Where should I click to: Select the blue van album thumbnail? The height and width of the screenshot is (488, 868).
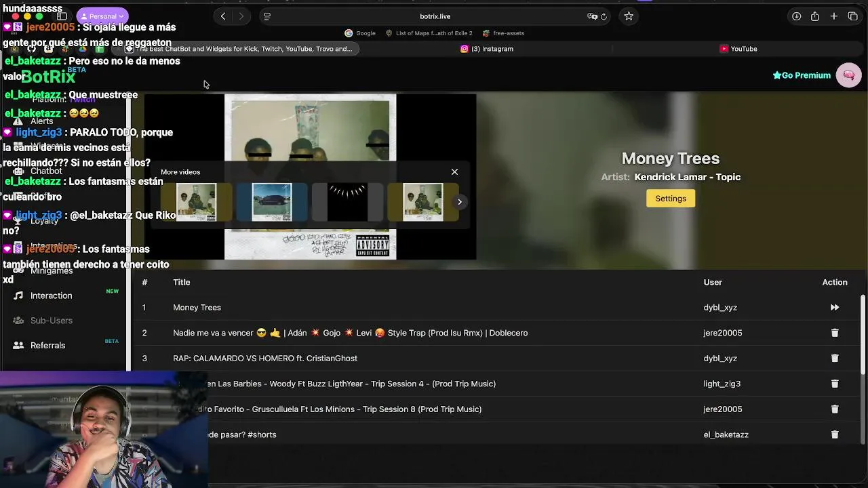point(272,202)
